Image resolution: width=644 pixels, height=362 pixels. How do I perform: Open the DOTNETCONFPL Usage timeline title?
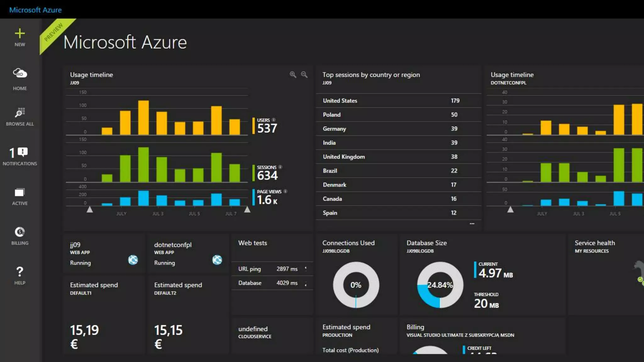512,75
